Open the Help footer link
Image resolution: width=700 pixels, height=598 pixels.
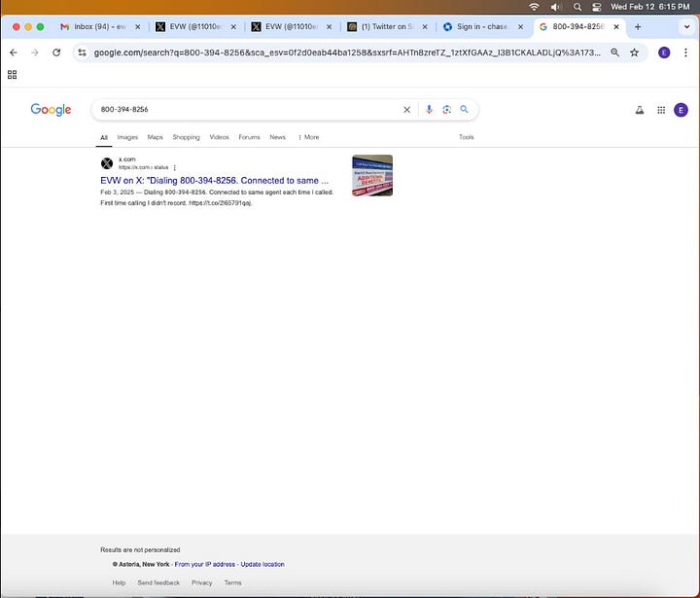pos(119,582)
